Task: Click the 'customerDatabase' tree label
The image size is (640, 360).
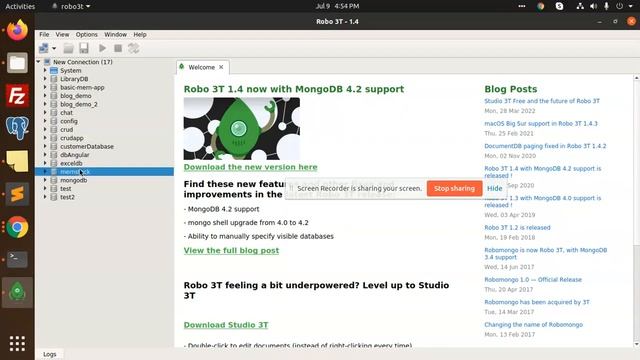Action: point(87,147)
